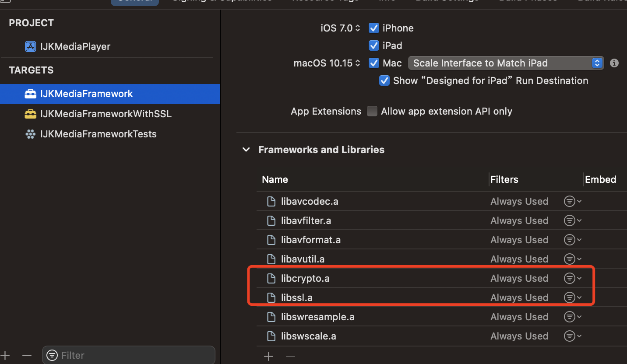The height and width of the screenshot is (364, 627).
Task: Uncheck the iPhone destination checkbox
Action: 373,28
